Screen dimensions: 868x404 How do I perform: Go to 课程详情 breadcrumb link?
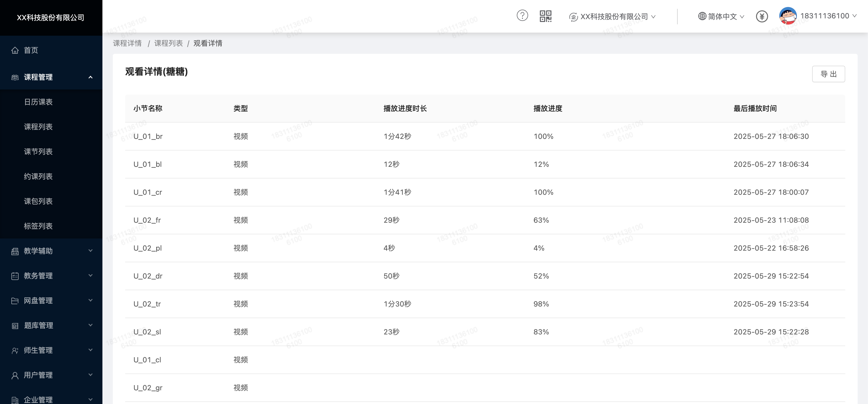pos(127,43)
